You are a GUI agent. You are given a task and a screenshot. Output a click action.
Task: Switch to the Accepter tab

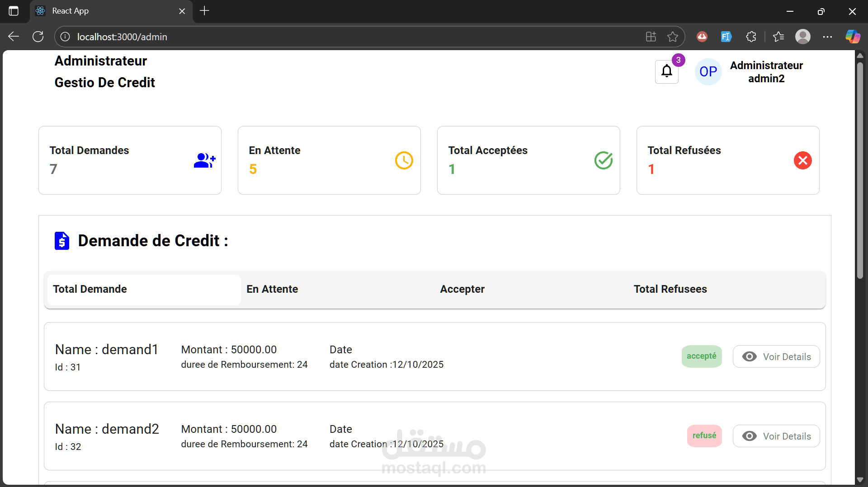click(x=531, y=290)
